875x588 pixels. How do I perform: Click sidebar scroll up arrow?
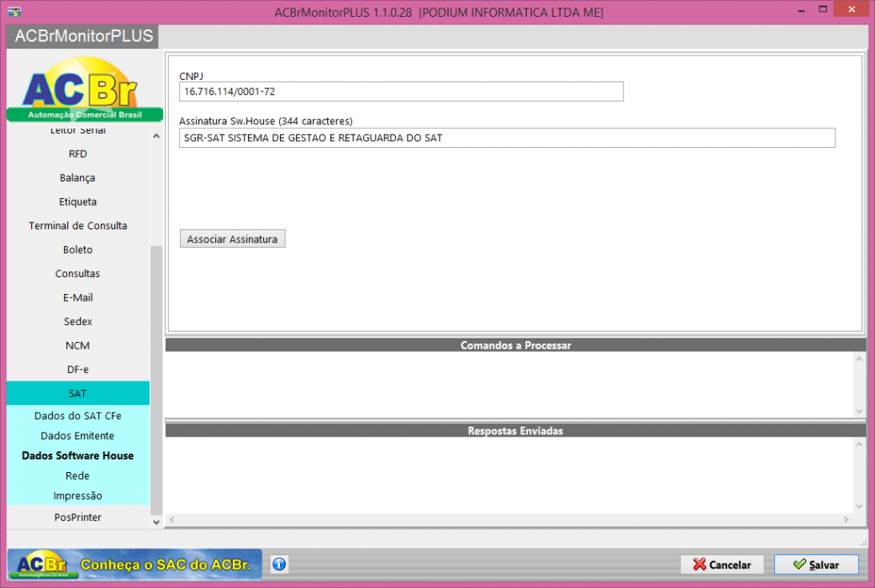coord(156,136)
